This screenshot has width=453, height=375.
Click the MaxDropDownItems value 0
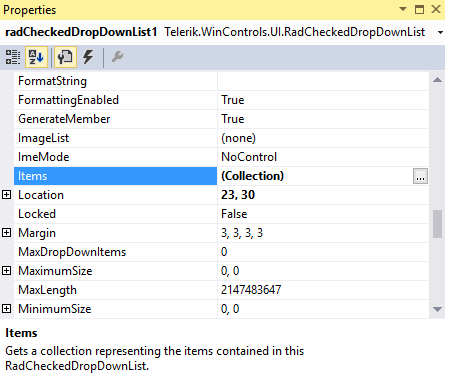(224, 252)
